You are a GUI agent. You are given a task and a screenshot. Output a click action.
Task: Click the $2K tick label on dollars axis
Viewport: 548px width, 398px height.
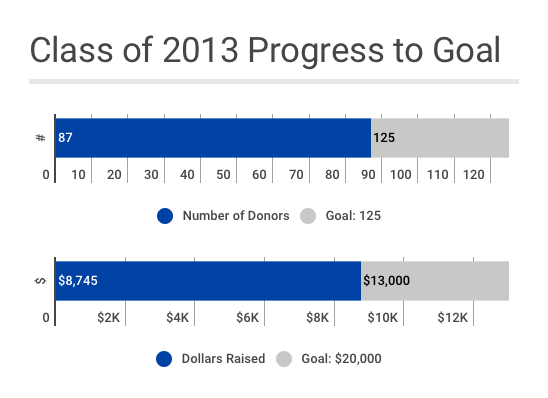[x=108, y=318]
